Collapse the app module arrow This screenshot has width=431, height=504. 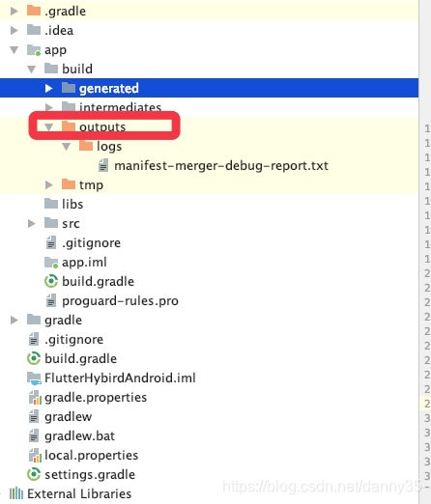click(14, 50)
